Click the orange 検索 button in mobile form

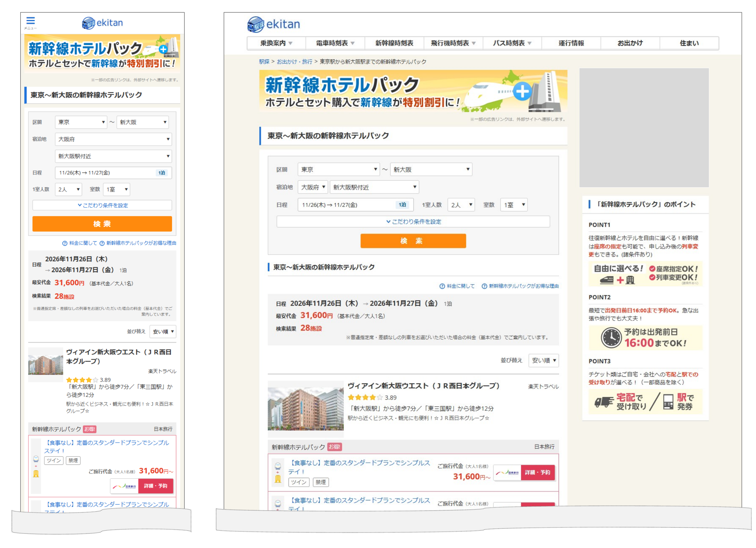(x=102, y=224)
